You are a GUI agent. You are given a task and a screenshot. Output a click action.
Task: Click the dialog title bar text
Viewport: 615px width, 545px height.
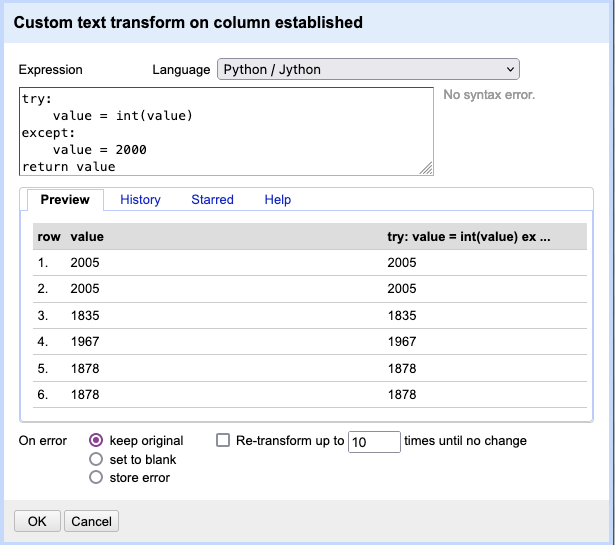point(188,21)
